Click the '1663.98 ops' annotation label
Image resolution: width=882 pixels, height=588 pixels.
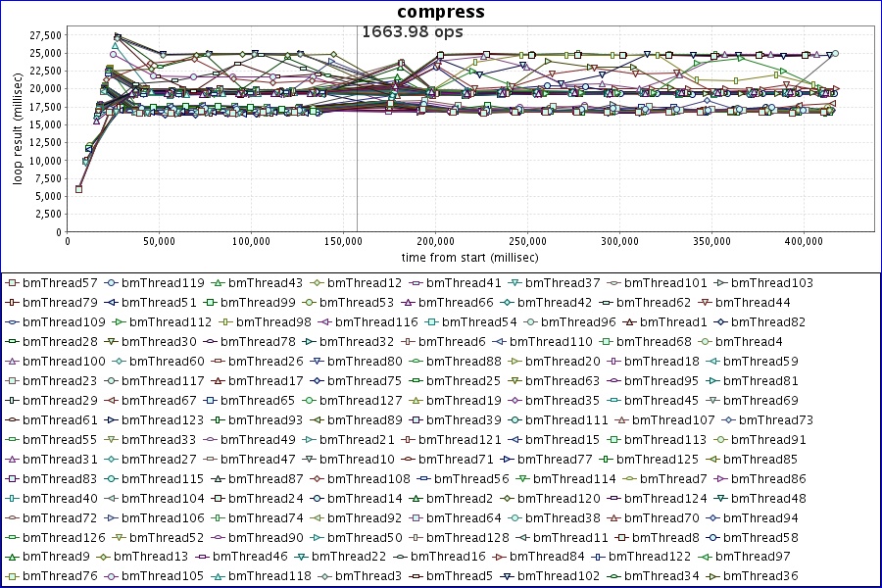click(x=412, y=32)
